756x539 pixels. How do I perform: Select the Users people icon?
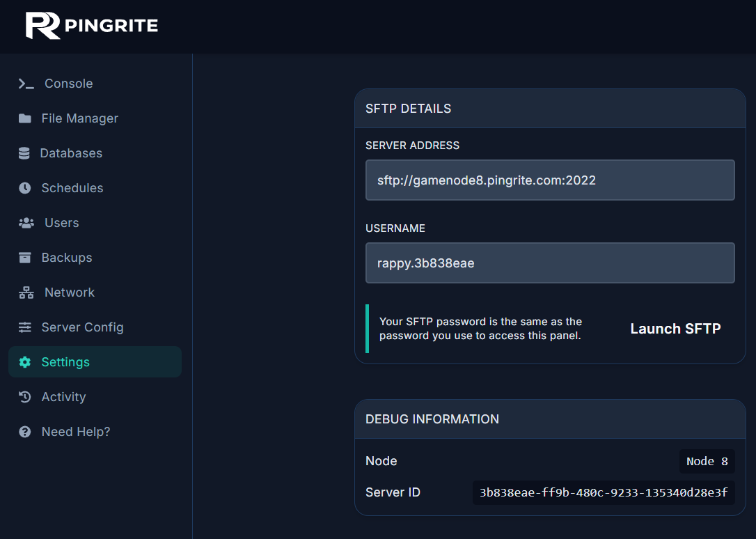[26, 223]
